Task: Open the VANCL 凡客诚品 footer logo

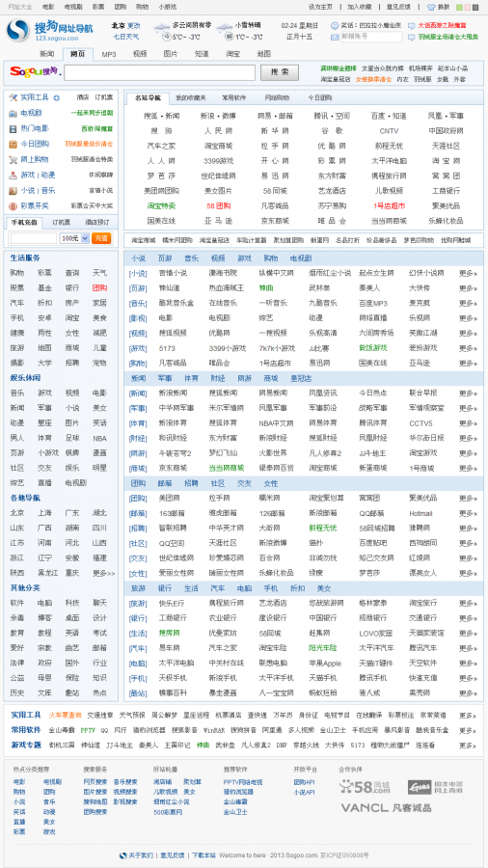Action: [x=386, y=808]
